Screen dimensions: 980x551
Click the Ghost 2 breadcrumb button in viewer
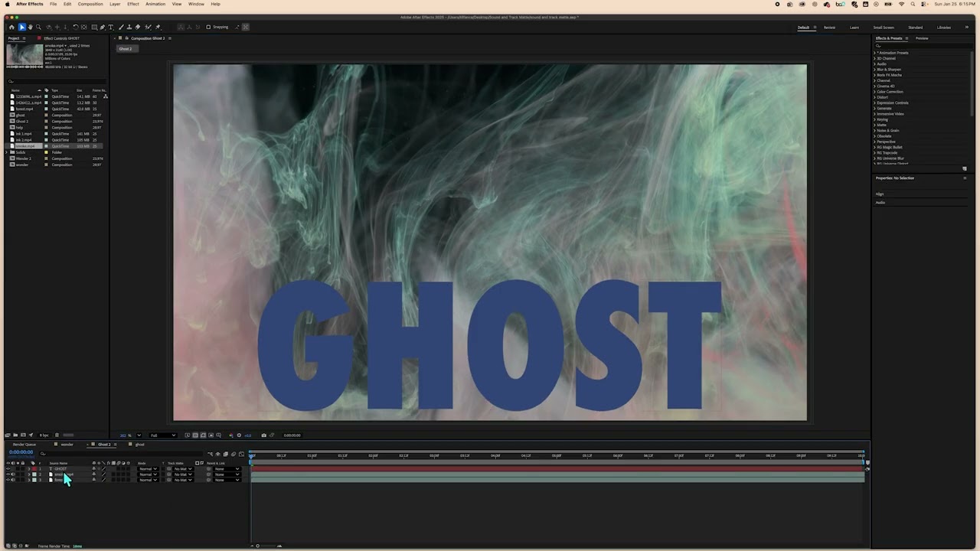[x=126, y=49]
